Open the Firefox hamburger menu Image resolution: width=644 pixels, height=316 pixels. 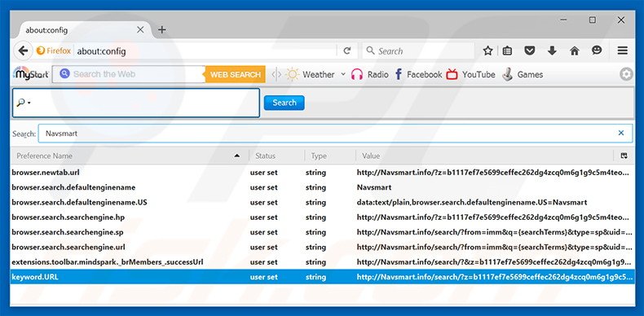tap(623, 50)
